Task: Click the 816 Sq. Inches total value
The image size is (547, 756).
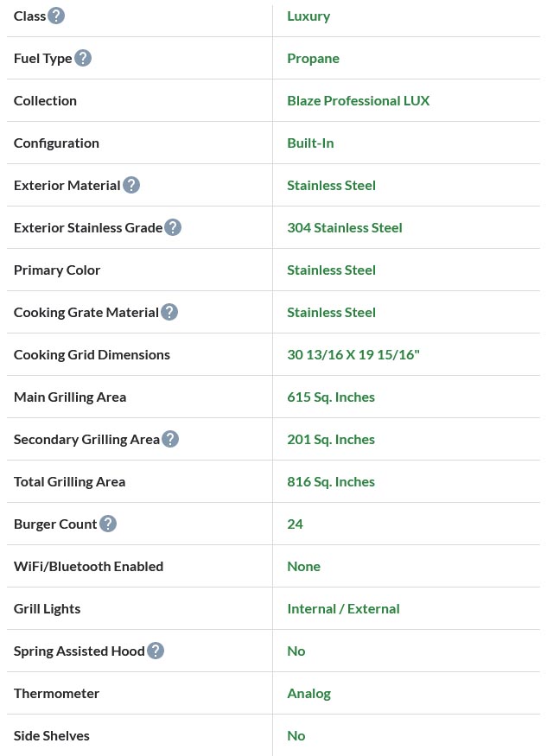Action: (331, 481)
